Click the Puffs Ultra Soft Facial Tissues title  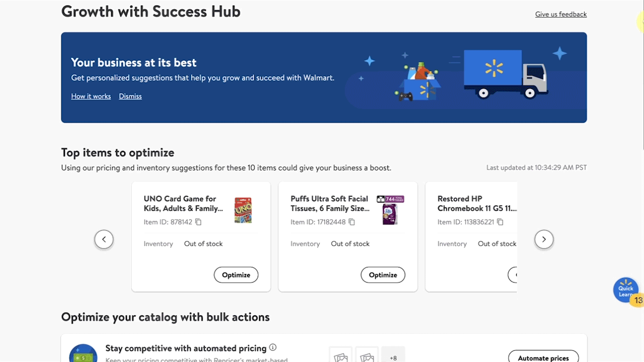[x=330, y=204]
